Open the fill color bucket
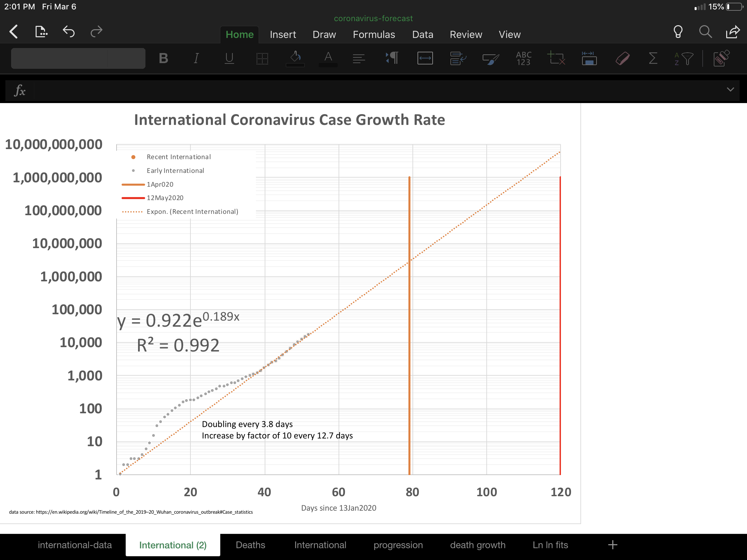 tap(295, 58)
